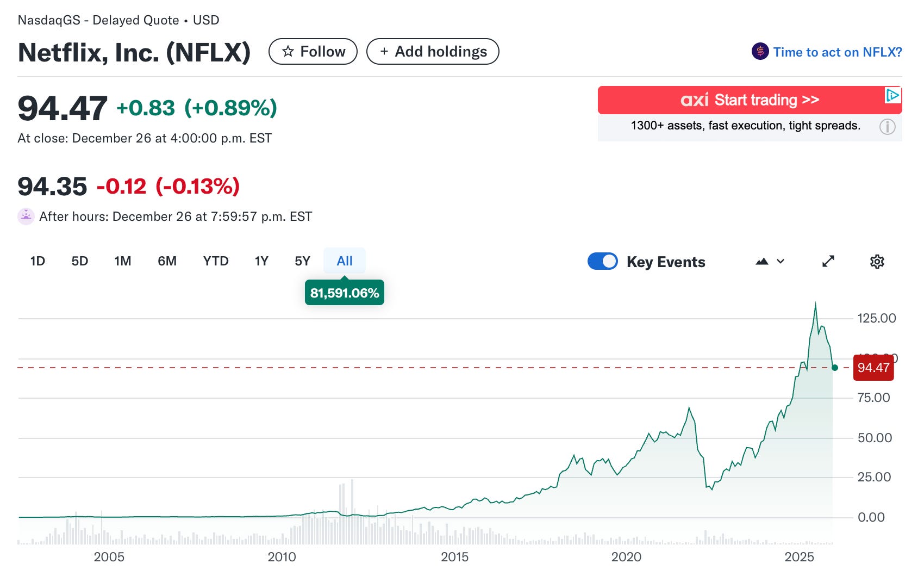Click the 81,591.06% return tooltip
This screenshot has width=924, height=582.
(x=345, y=293)
